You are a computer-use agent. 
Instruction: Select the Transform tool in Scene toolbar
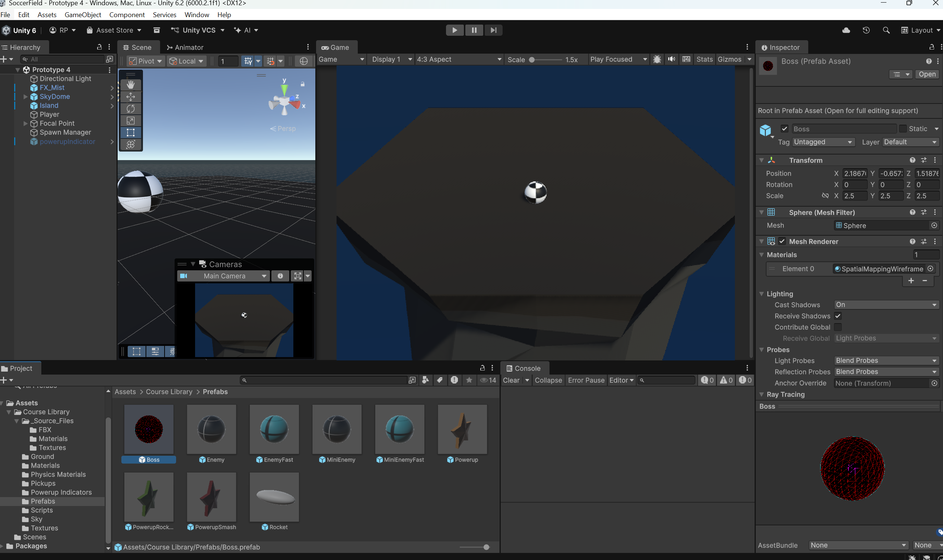click(131, 144)
